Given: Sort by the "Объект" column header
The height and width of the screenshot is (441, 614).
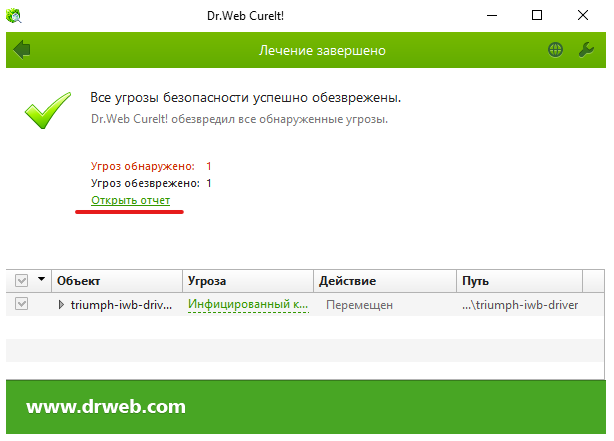Looking at the screenshot, I should tap(117, 281).
